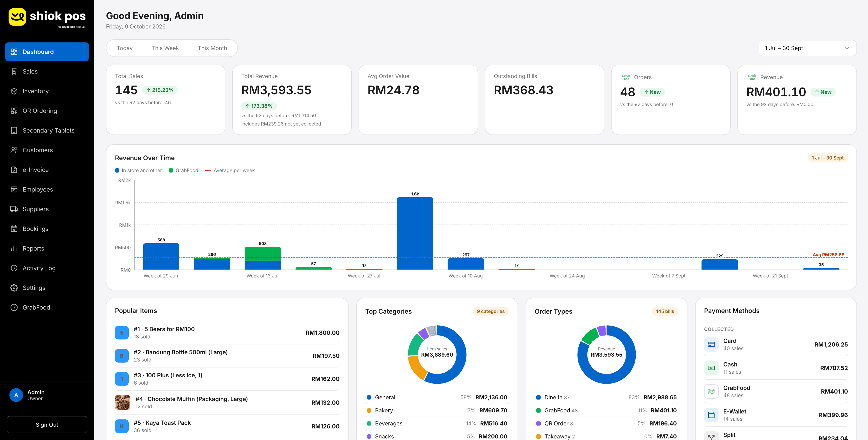Click the Activity Log clock icon
868x440 pixels.
coord(14,268)
